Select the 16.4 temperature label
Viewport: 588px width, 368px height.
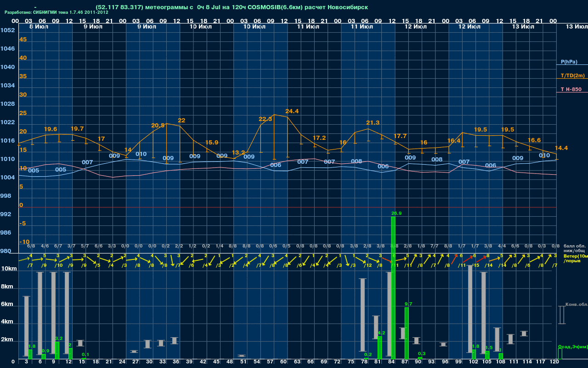pos(453,141)
